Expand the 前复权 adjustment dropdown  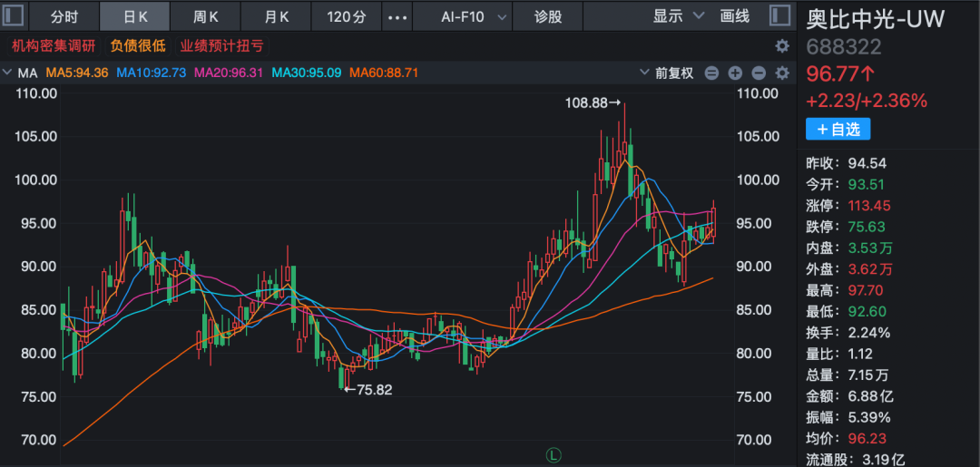(x=644, y=73)
